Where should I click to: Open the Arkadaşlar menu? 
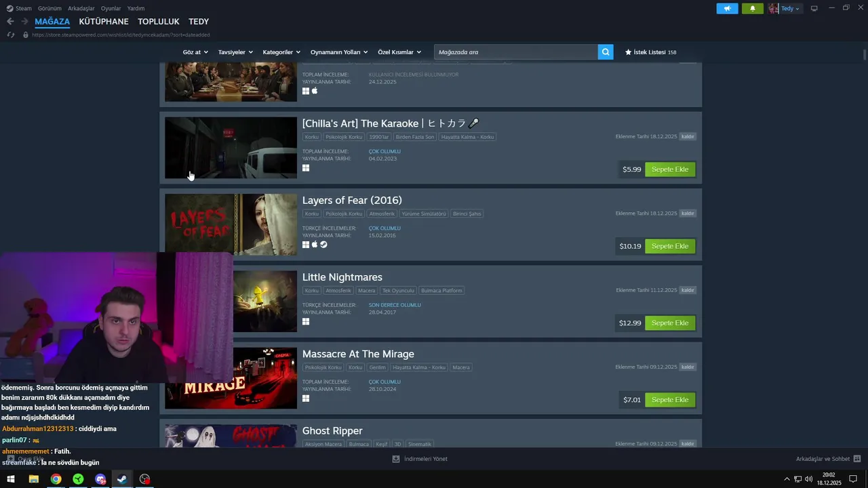coord(81,8)
